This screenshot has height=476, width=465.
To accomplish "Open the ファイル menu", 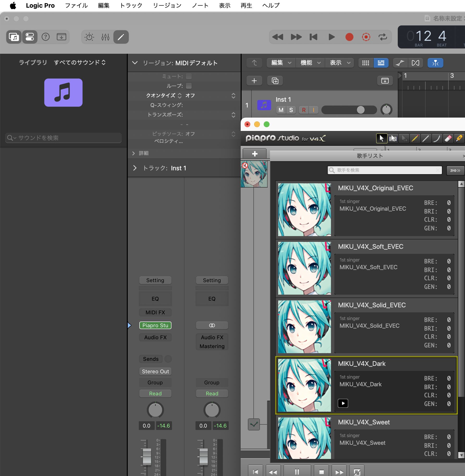I will (x=76, y=5).
